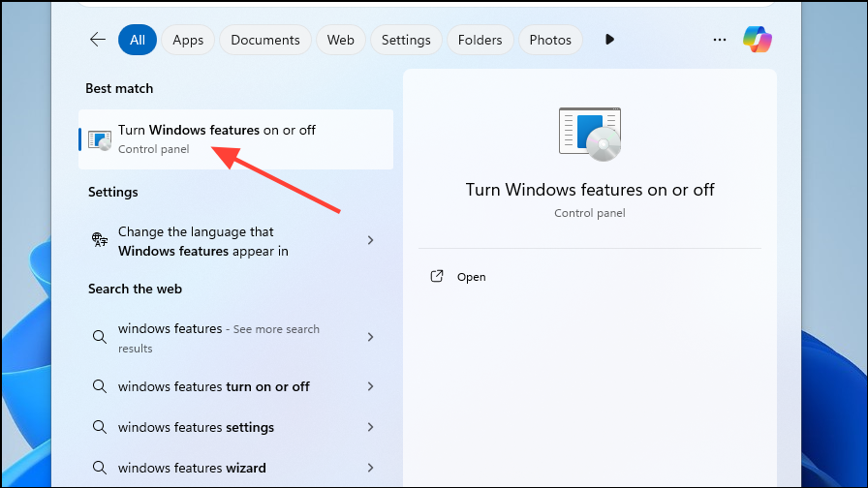Click 'Turn Windows features on or off' preview title

590,190
